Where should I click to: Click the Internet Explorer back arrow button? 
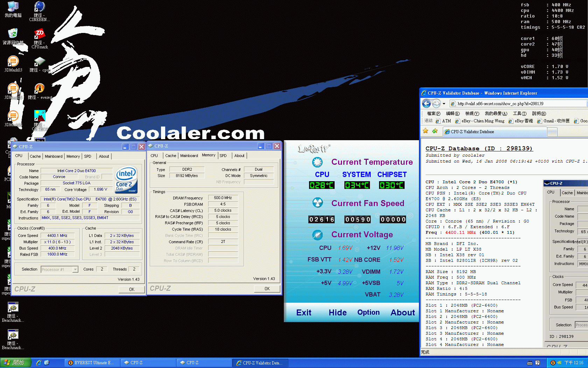click(x=426, y=103)
